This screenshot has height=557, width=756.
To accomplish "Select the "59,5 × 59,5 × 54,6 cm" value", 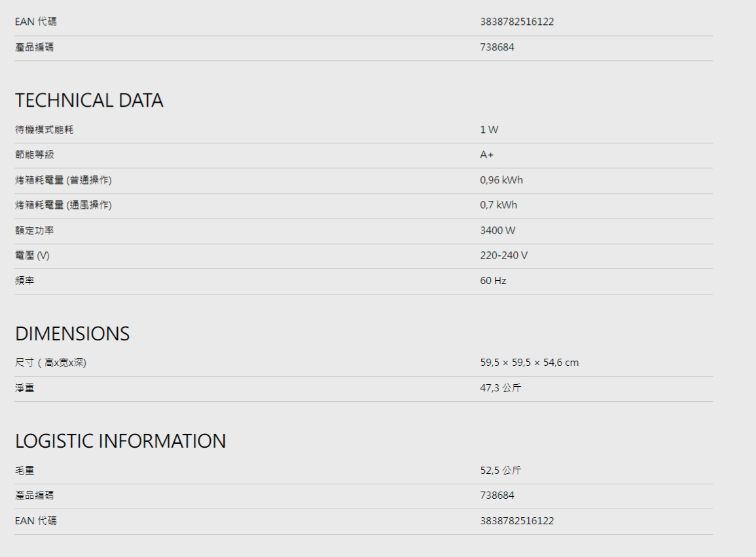I will coord(529,363).
